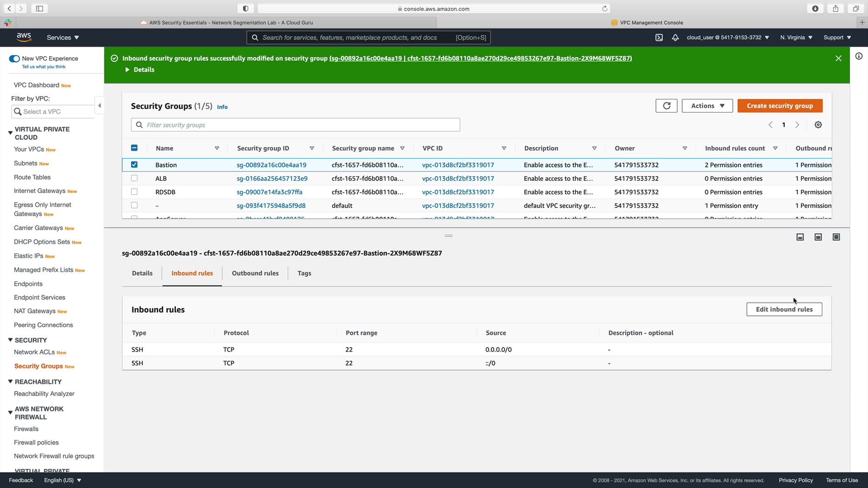Viewport: 868px width, 488px height.
Task: Check the RDSDB security group row
Action: click(x=134, y=191)
